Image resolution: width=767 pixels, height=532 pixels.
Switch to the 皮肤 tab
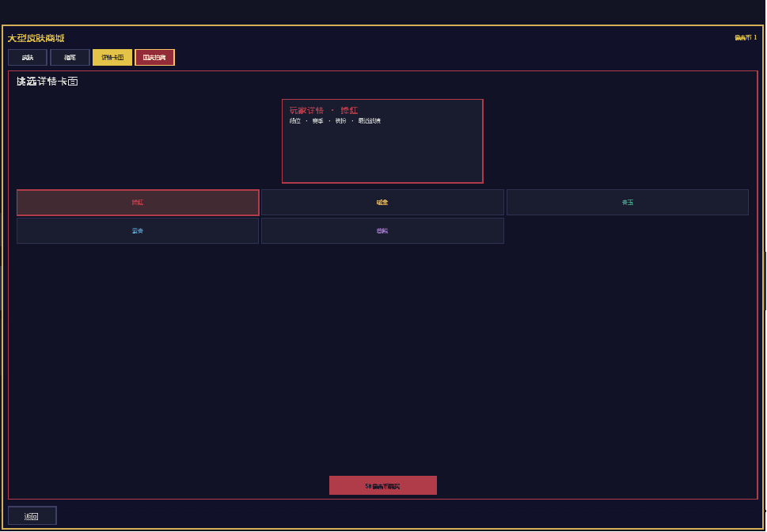[28, 57]
